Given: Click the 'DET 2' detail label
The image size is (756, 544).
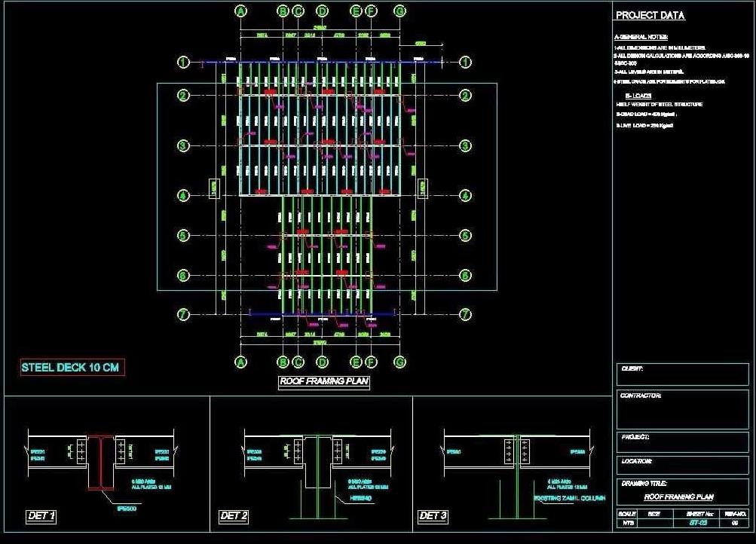Looking at the screenshot, I should tap(234, 516).
